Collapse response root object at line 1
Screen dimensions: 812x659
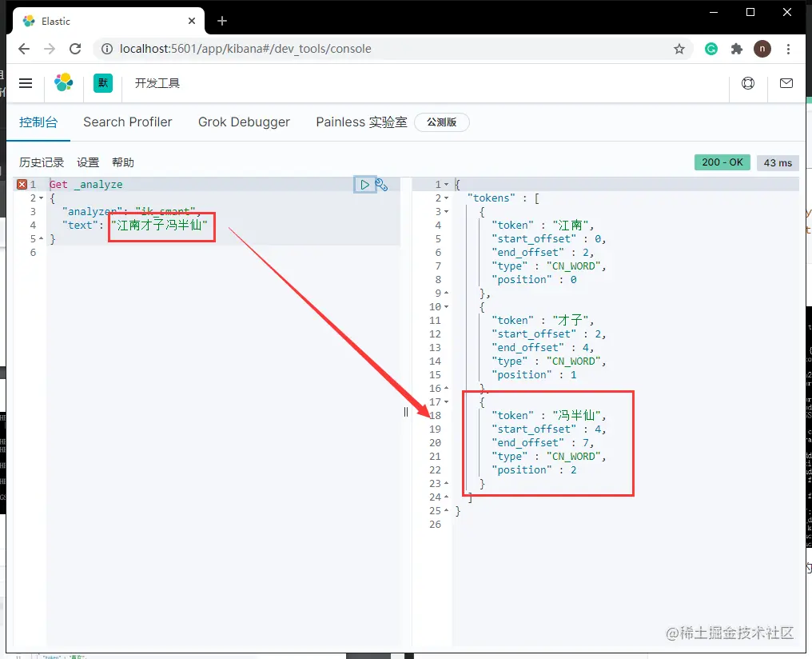point(447,185)
